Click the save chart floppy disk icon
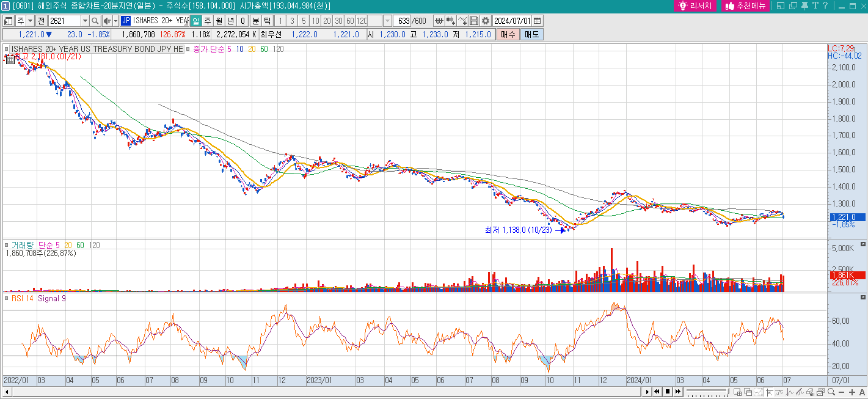 tap(474, 21)
